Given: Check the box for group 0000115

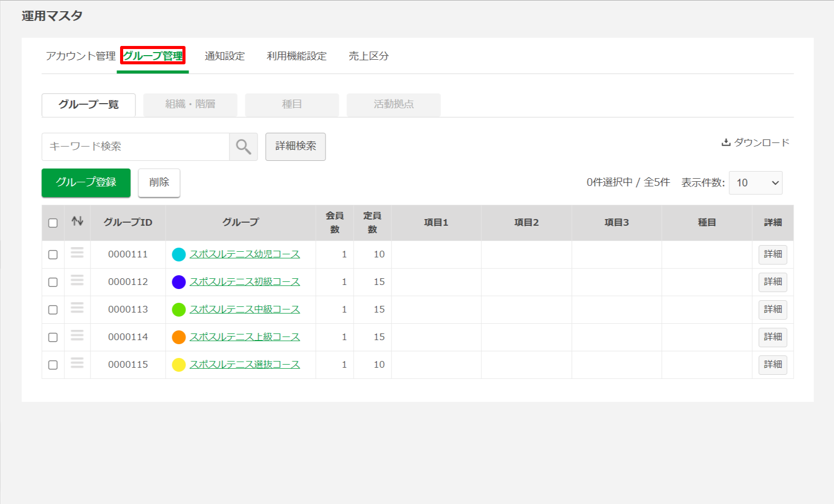Looking at the screenshot, I should [53, 365].
